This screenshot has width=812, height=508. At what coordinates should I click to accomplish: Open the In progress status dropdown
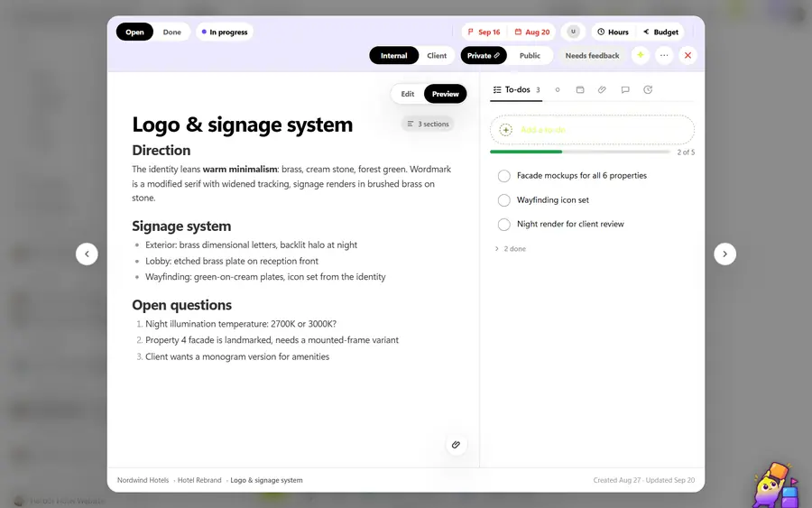[225, 32]
